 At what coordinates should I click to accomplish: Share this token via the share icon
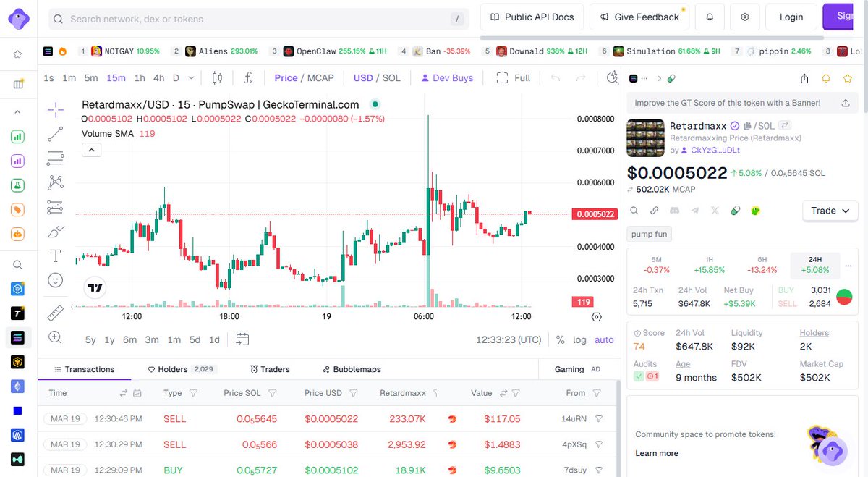[x=804, y=78]
